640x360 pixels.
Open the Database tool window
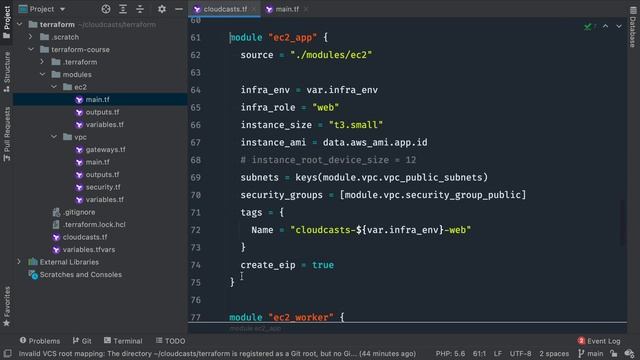(x=633, y=27)
